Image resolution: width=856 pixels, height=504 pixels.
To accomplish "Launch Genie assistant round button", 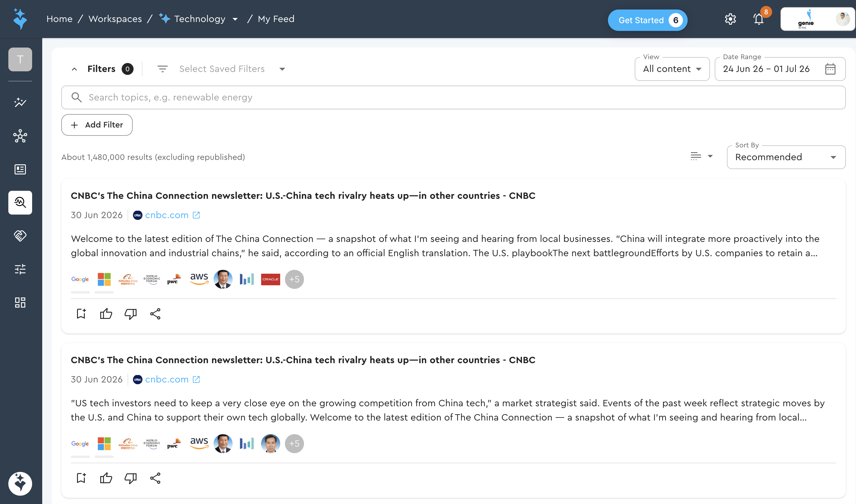I will pos(20,483).
